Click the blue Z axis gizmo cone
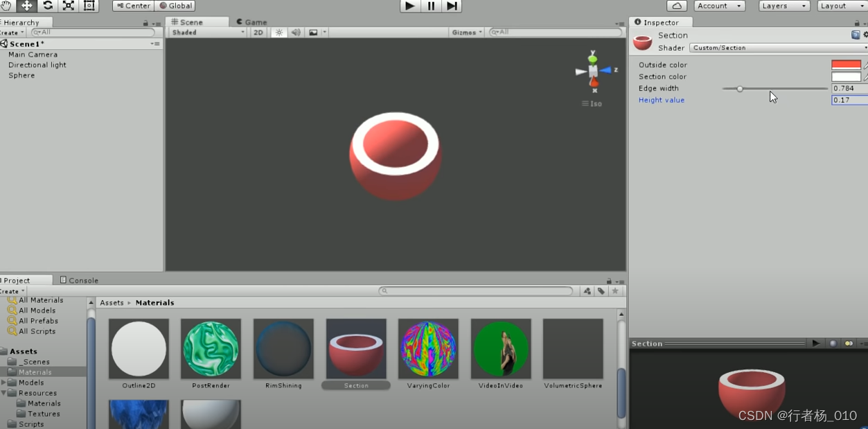868x429 pixels. (x=607, y=70)
